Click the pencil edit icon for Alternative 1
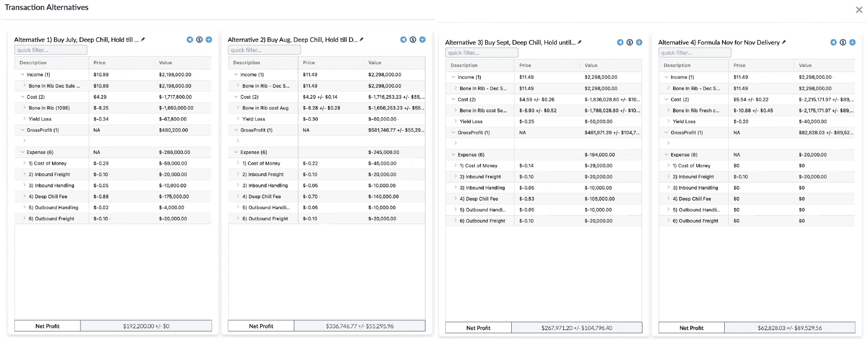Image resolution: width=868 pixels, height=340 pixels. [143, 39]
